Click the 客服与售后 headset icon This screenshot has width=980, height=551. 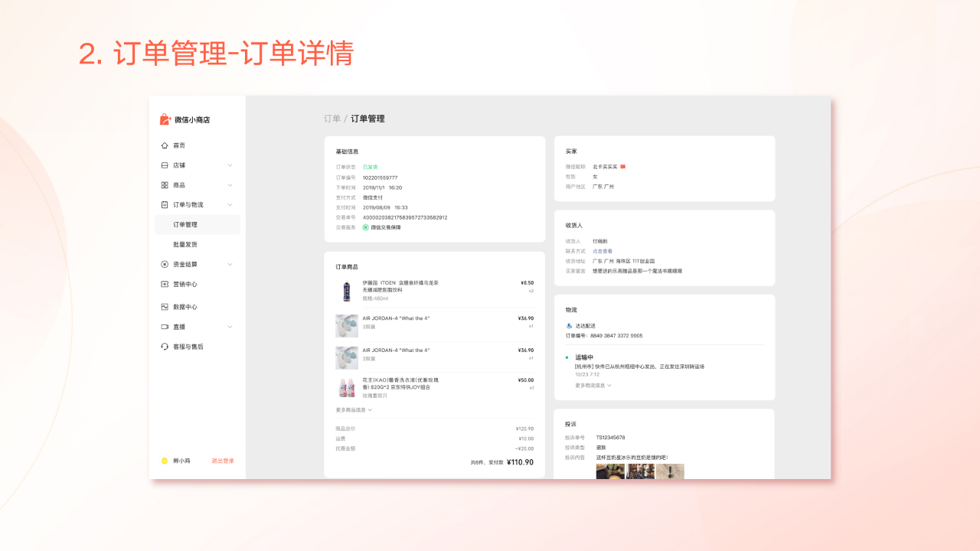165,347
